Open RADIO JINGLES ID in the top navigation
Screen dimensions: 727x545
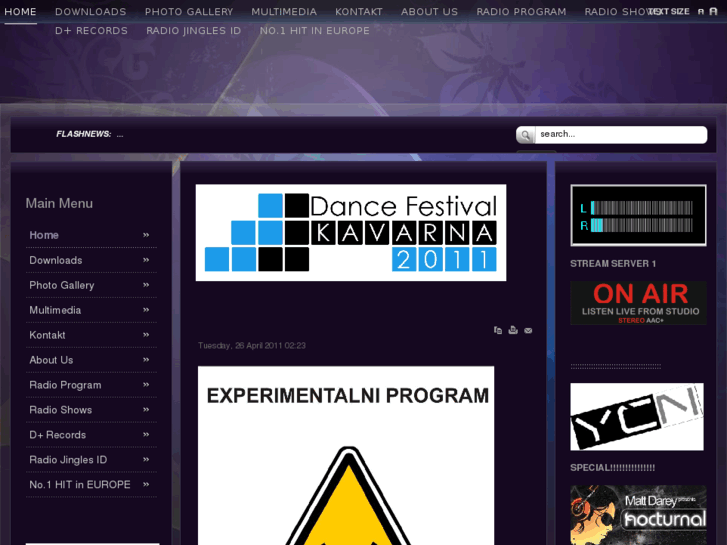(x=194, y=31)
